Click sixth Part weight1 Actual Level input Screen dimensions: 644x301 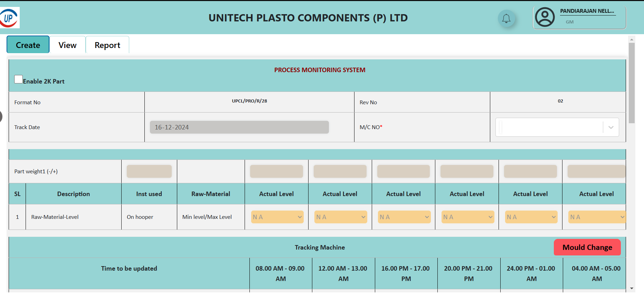point(597,171)
